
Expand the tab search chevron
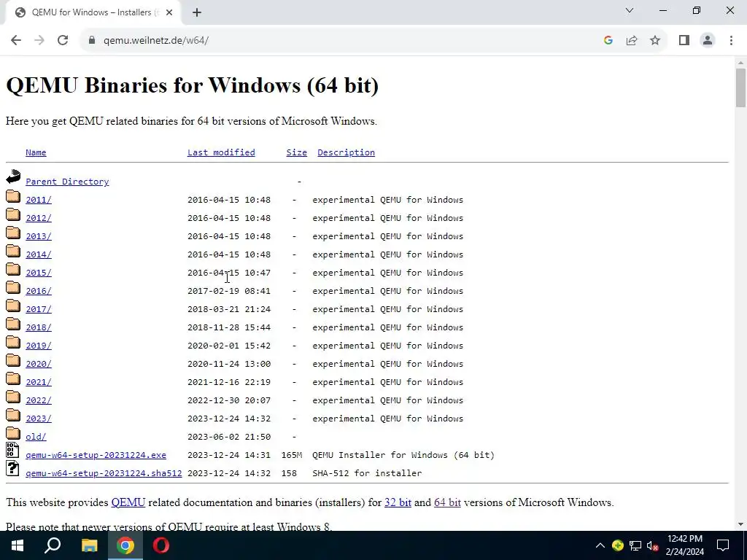(x=630, y=10)
